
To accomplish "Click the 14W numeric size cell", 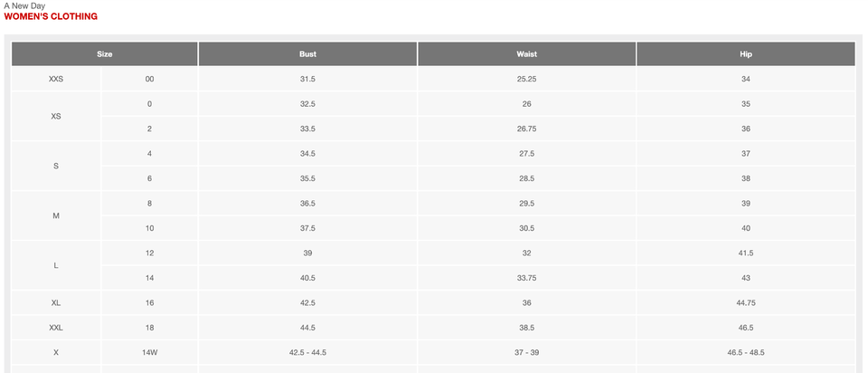I will [149, 352].
